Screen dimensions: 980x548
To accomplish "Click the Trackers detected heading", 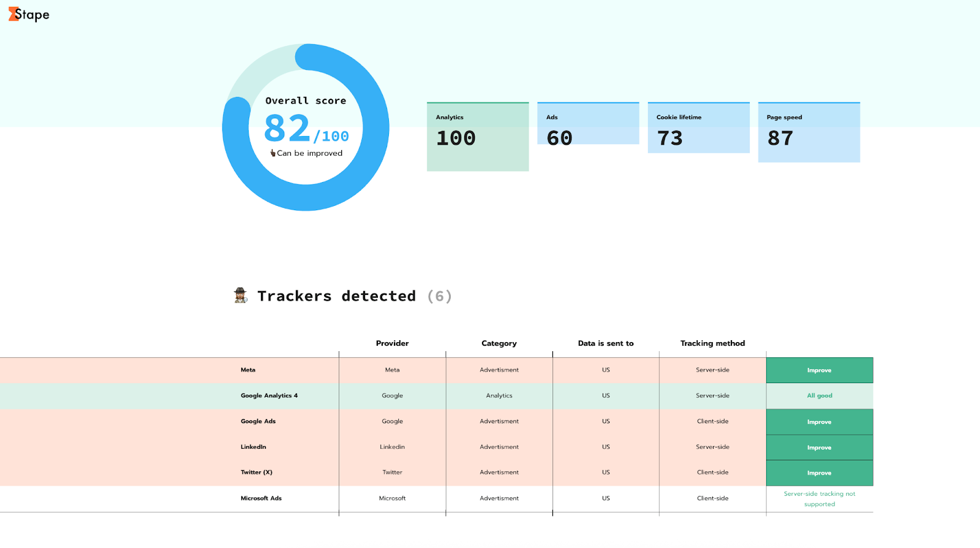I will tap(336, 296).
